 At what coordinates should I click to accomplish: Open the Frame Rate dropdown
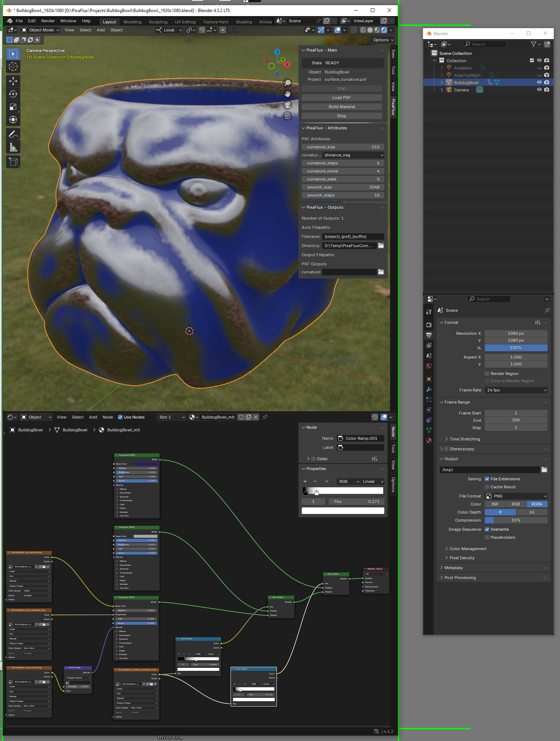(x=516, y=390)
